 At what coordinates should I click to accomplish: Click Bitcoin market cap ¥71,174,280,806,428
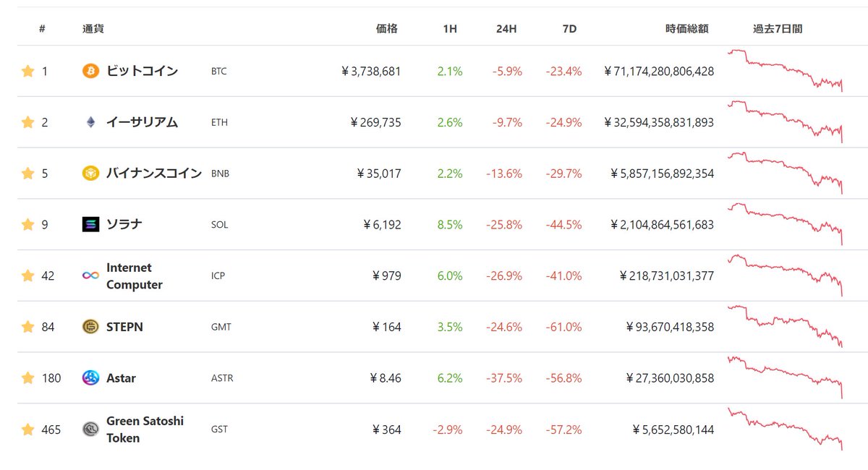click(659, 72)
